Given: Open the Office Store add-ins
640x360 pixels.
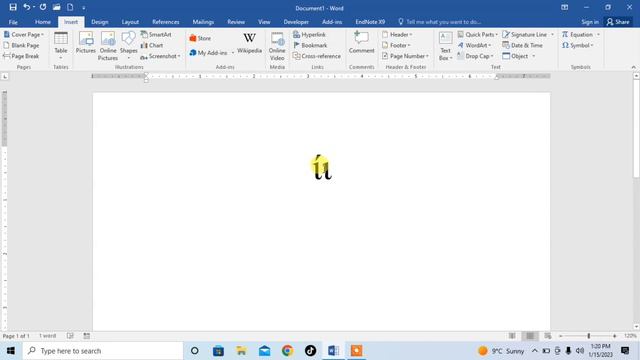Looking at the screenshot, I should (x=200, y=38).
